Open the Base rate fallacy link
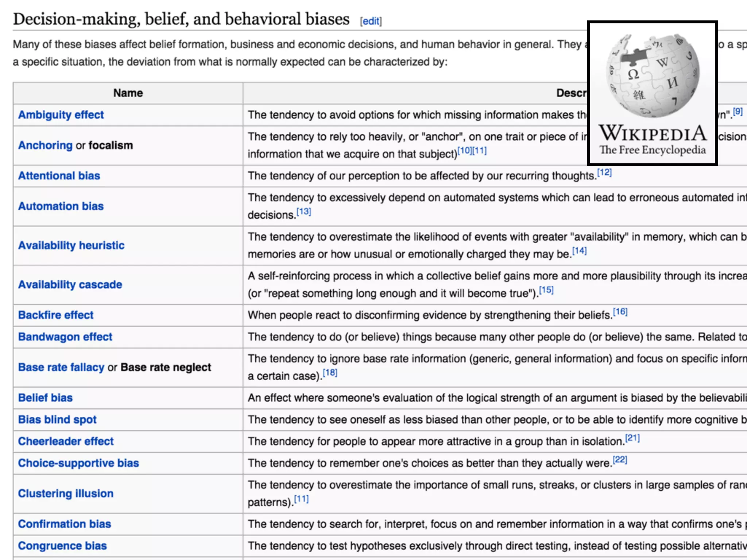747x560 pixels. pos(61,367)
